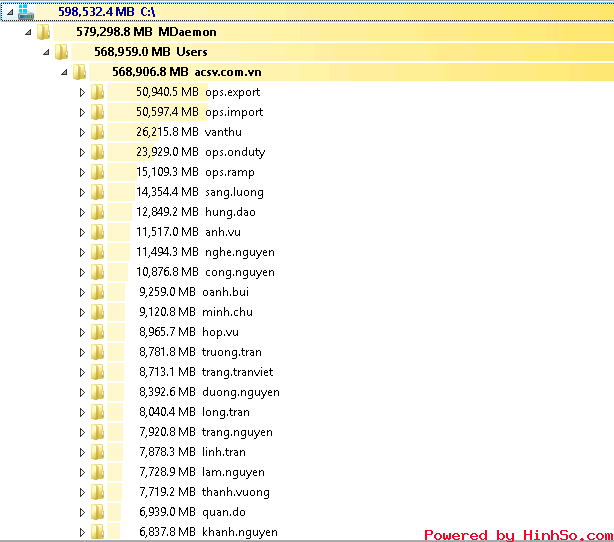Expand the quan.do folder

coord(82,512)
